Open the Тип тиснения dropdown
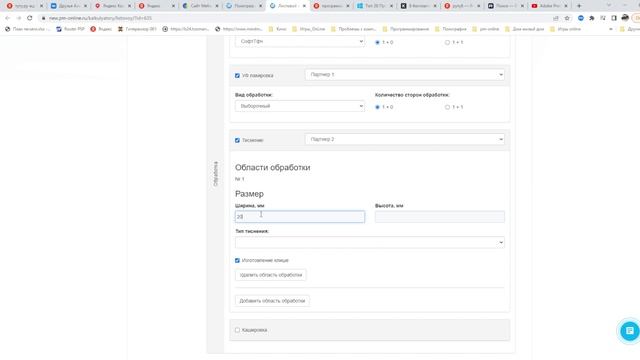640x360 pixels. [370, 242]
